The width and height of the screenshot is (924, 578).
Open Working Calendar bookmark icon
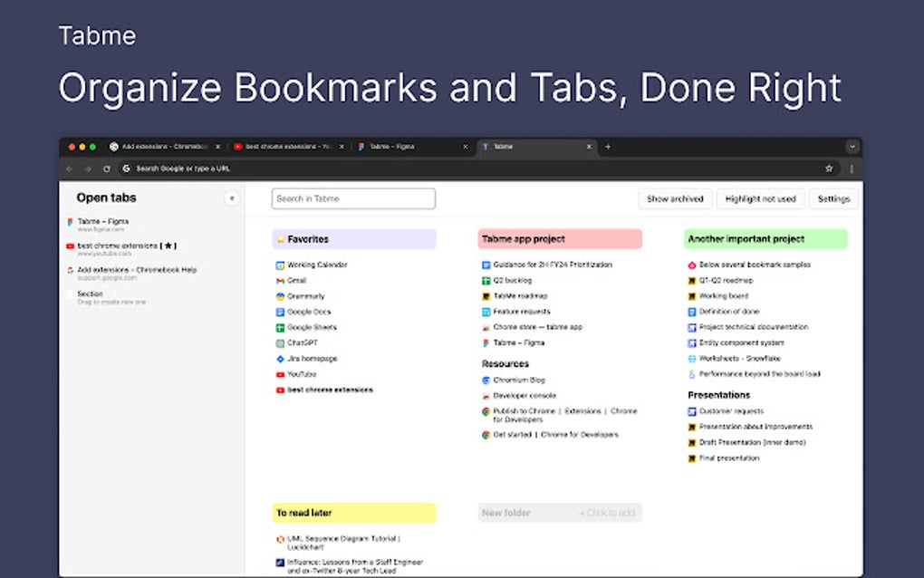(281, 265)
